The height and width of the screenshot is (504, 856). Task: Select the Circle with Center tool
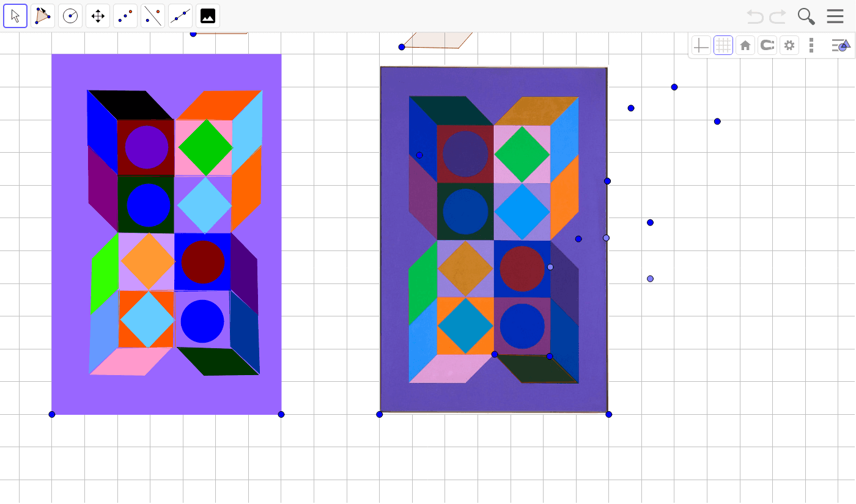pyautogui.click(x=70, y=16)
